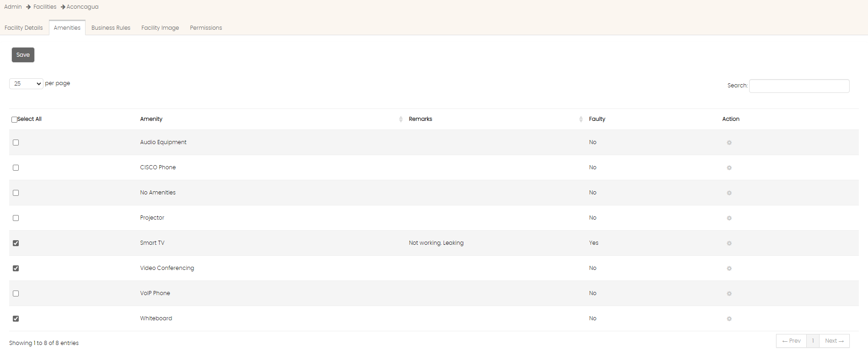The width and height of the screenshot is (868, 350).
Task: Switch to the Facility Details tab
Action: click(24, 28)
